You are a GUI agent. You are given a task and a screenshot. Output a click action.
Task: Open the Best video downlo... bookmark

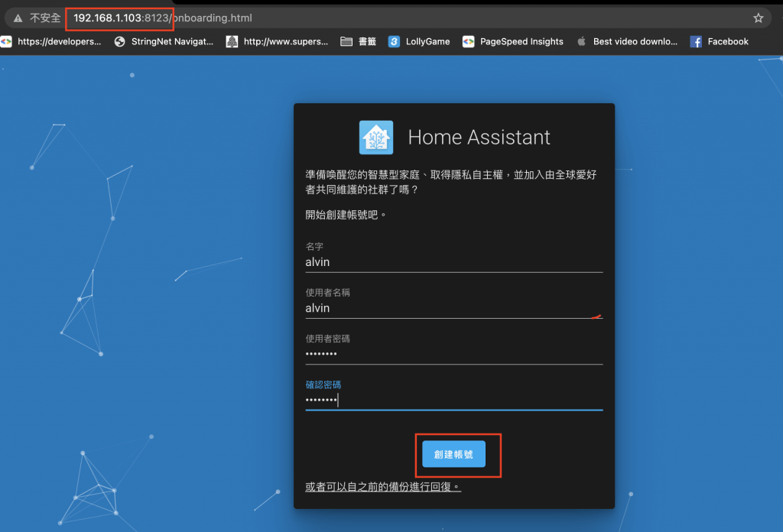pyautogui.click(x=627, y=41)
